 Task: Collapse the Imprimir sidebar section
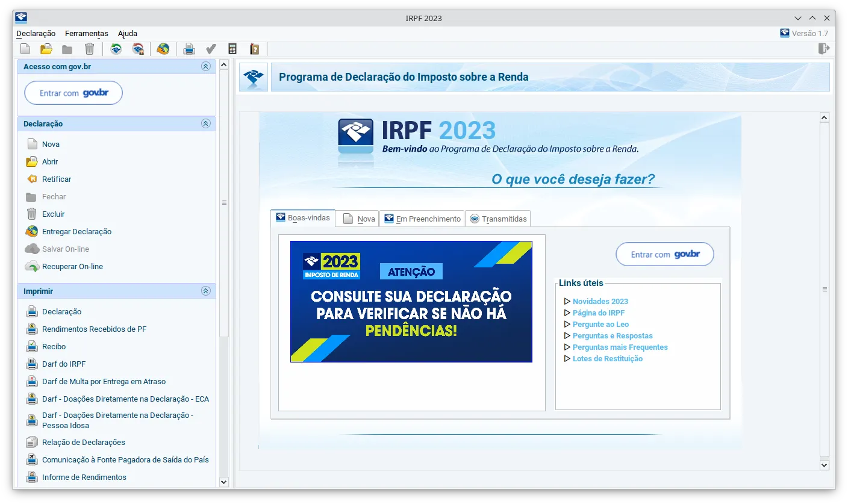pyautogui.click(x=205, y=291)
